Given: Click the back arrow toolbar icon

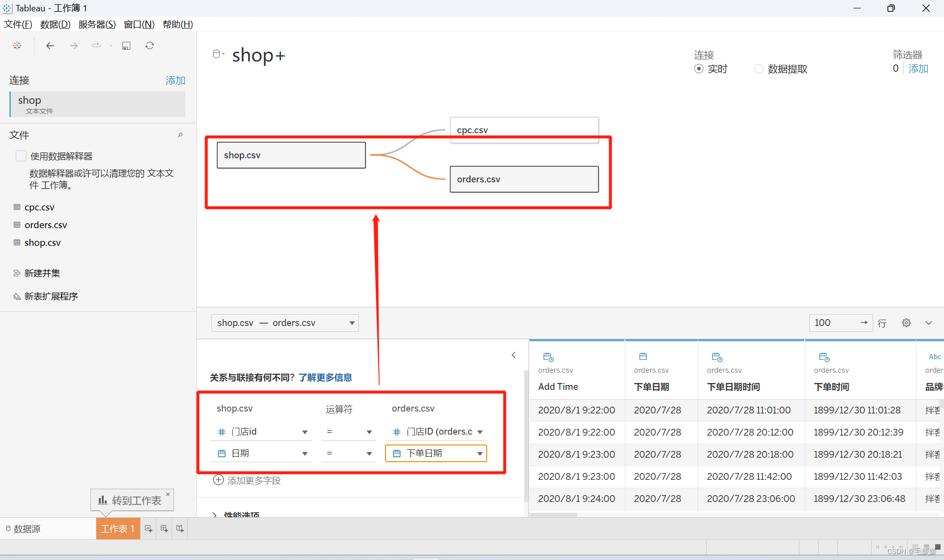Looking at the screenshot, I should (x=50, y=46).
